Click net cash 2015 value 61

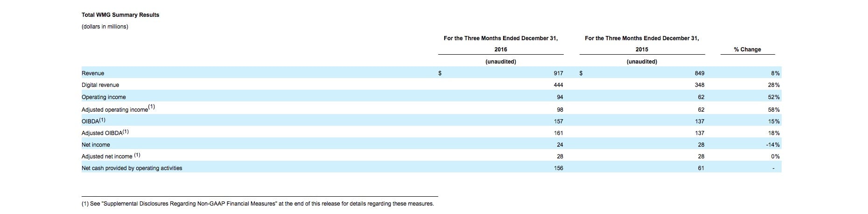click(x=701, y=168)
